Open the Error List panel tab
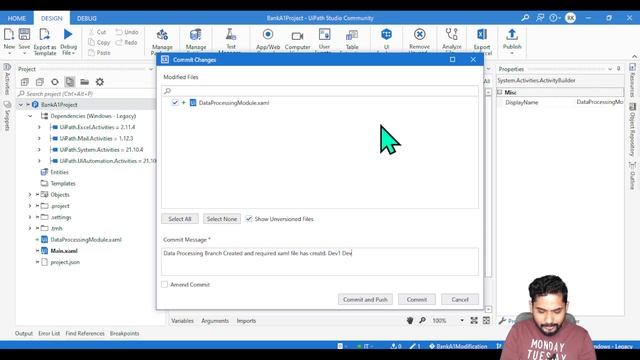Viewport: 640px width, 360px height. [49, 333]
